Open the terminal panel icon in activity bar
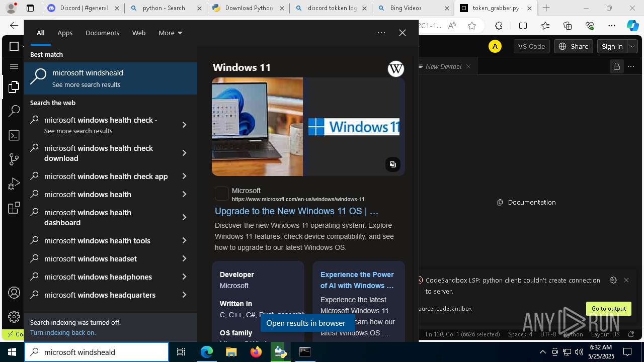644x362 pixels. point(14,135)
